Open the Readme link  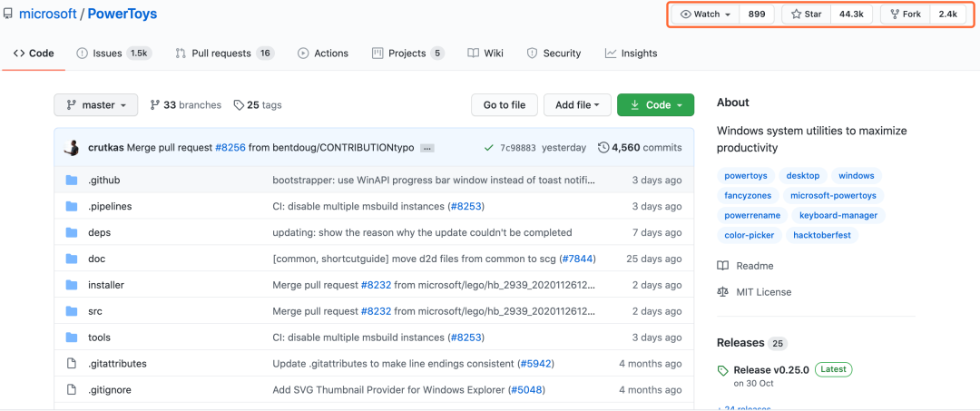pyautogui.click(x=745, y=266)
